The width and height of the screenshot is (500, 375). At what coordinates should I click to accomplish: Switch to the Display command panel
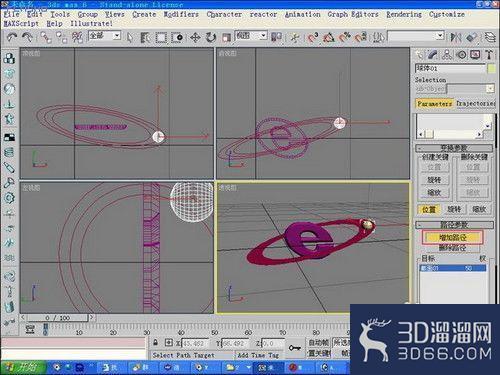click(x=475, y=54)
